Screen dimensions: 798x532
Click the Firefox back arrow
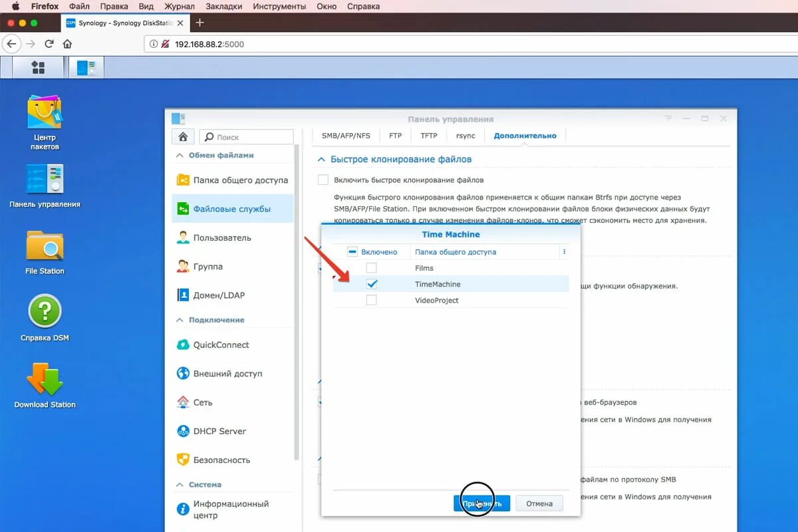coord(11,44)
